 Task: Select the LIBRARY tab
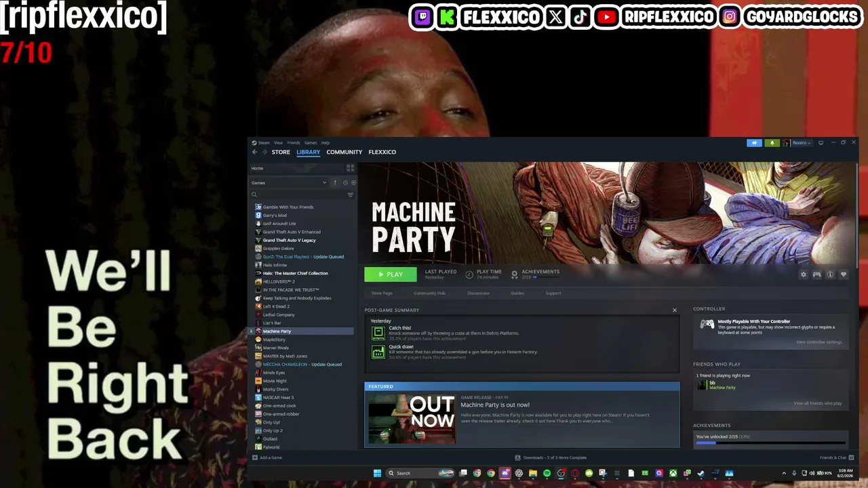coord(308,152)
